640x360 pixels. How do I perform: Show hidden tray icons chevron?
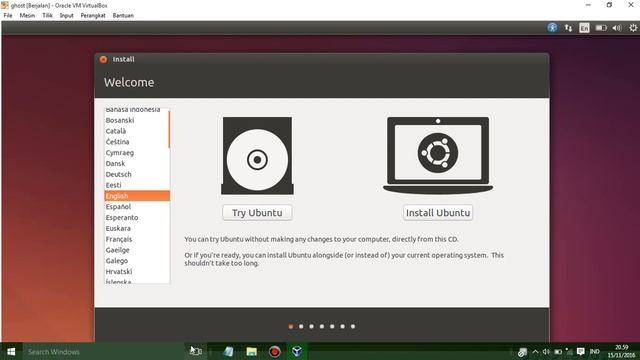click(x=536, y=351)
